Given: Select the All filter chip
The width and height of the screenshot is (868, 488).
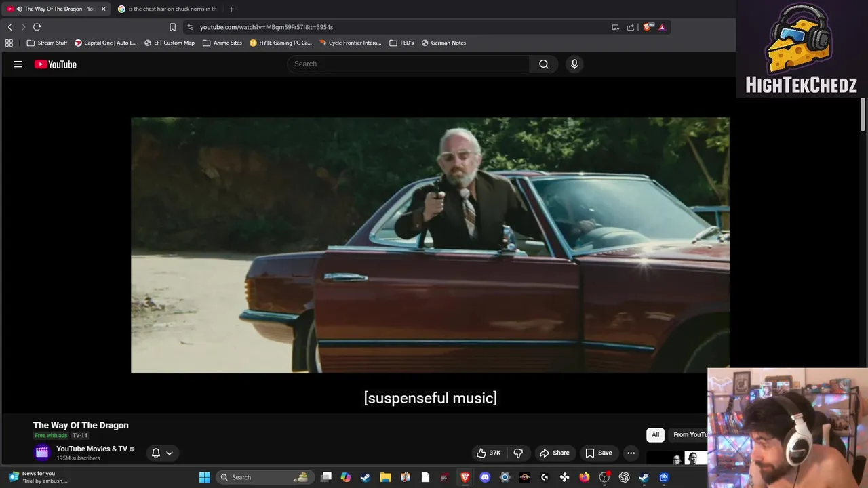Looking at the screenshot, I should [x=655, y=434].
